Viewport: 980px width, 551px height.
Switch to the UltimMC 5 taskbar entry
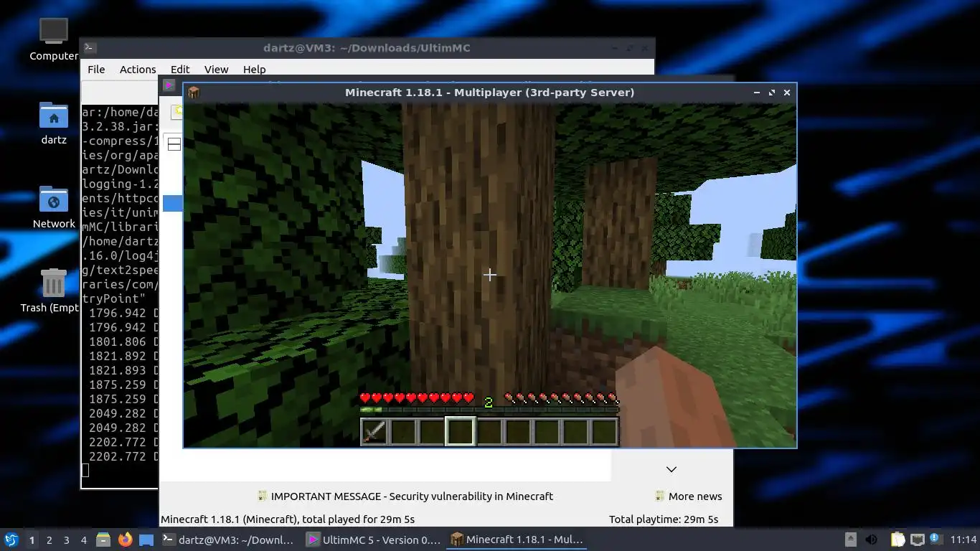click(373, 540)
